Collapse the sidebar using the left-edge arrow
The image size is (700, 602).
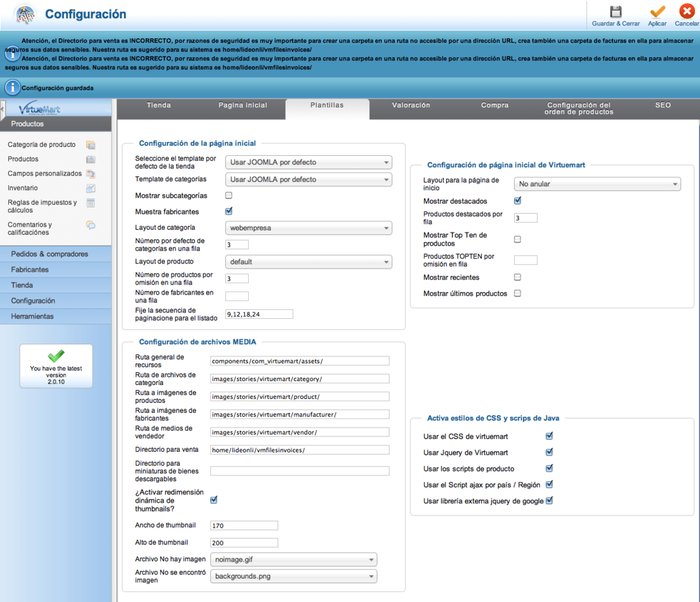pyautogui.click(x=3, y=110)
